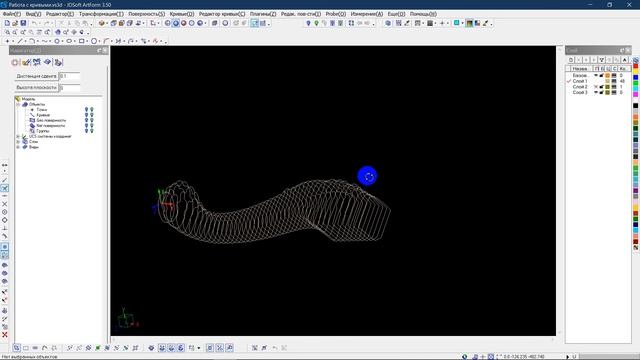Click the highlighted selection icon in bottom toolbar

coord(16,348)
